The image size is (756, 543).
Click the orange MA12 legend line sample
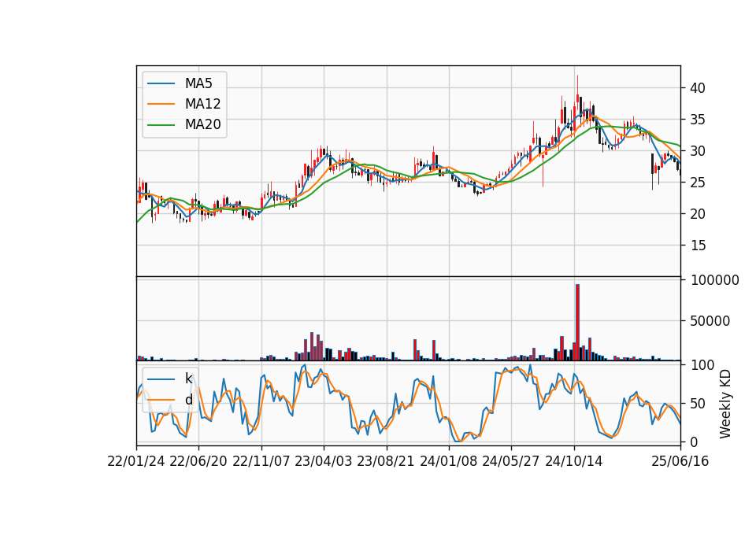point(161,104)
